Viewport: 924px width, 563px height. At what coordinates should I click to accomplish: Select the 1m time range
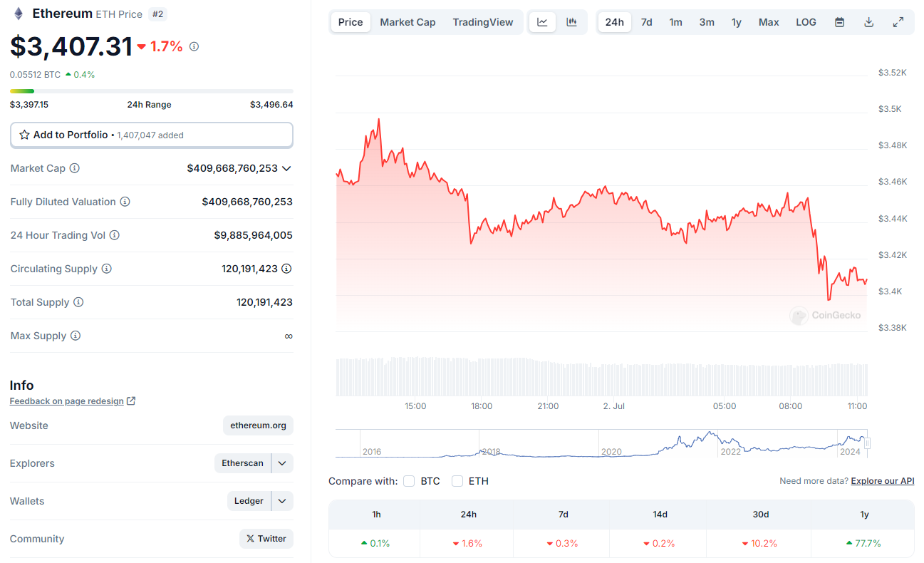pyautogui.click(x=675, y=22)
